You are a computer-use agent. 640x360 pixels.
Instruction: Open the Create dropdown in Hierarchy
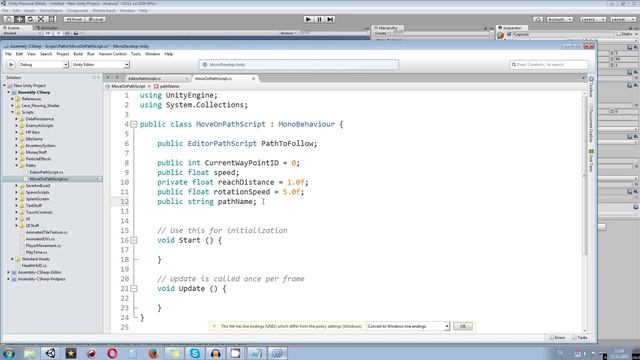click(381, 33)
